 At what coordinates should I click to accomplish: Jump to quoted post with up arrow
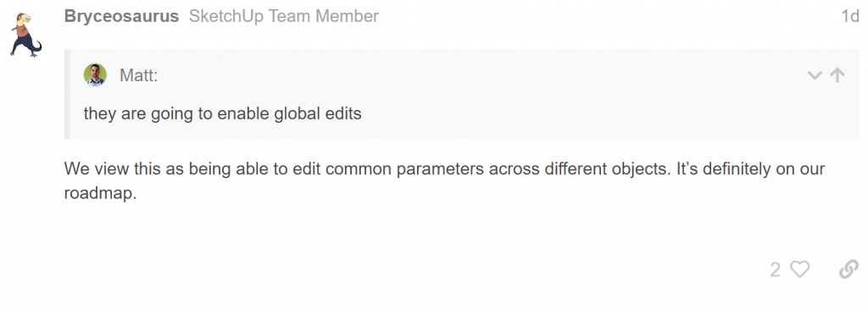click(837, 75)
